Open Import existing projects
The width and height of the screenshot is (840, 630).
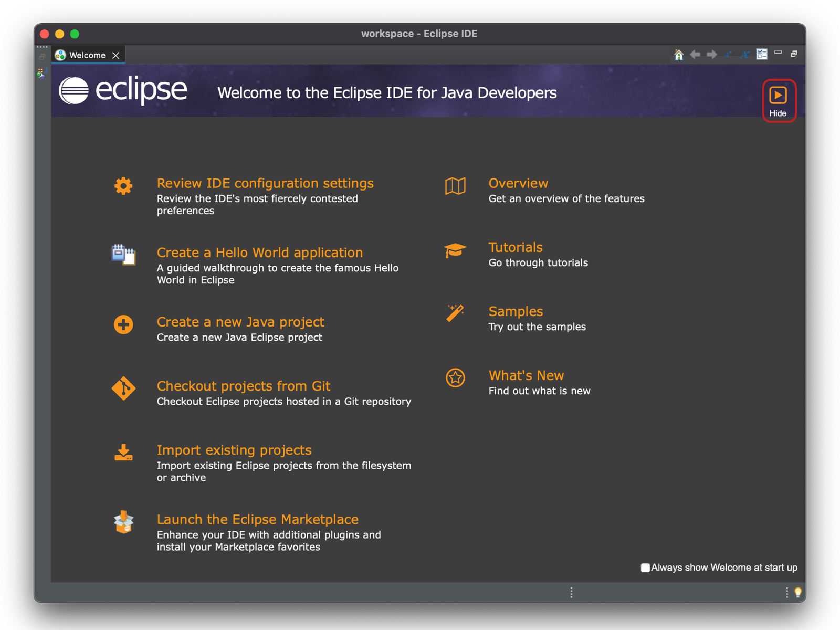point(234,450)
